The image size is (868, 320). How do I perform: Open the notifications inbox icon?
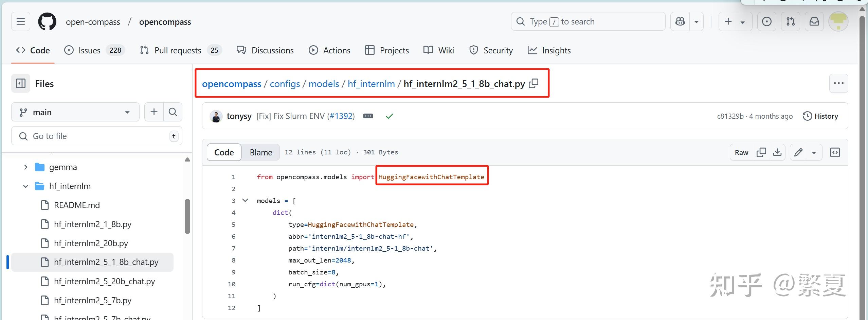[814, 22]
